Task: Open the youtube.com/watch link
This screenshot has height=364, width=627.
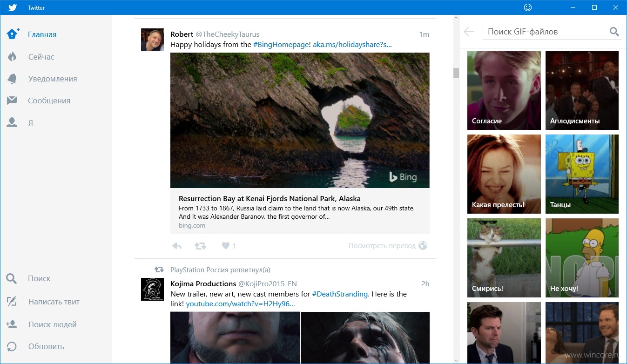Action: [240, 304]
